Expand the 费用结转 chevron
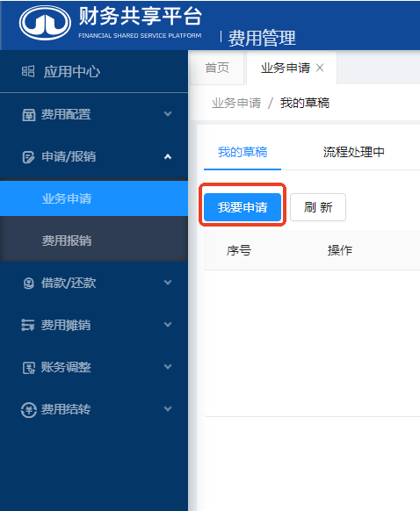420x511 pixels. [168, 408]
